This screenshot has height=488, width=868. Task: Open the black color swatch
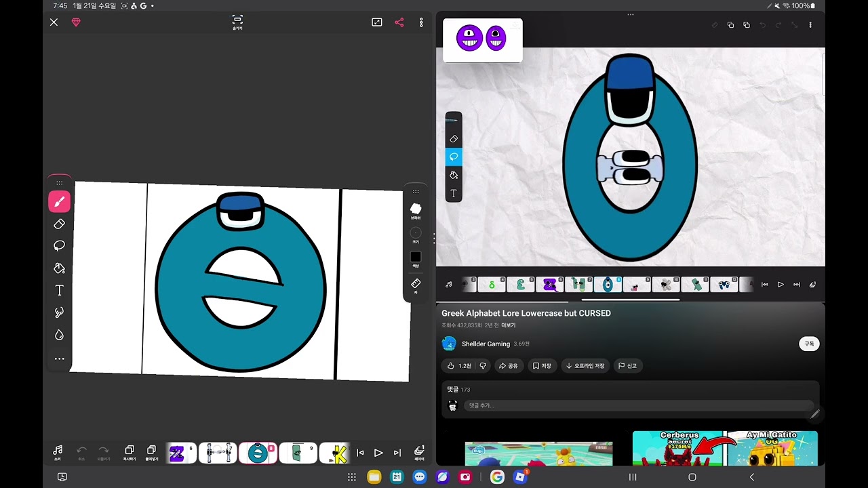(x=416, y=258)
